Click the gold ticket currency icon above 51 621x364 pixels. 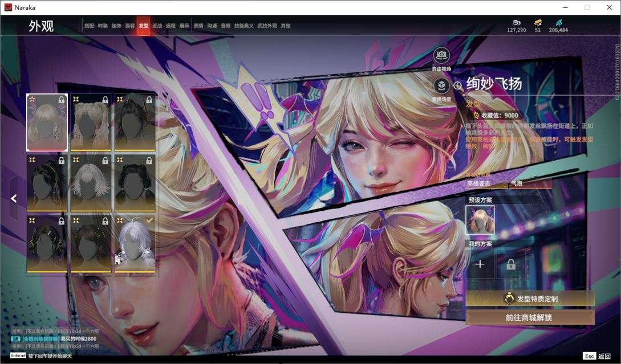click(x=537, y=23)
